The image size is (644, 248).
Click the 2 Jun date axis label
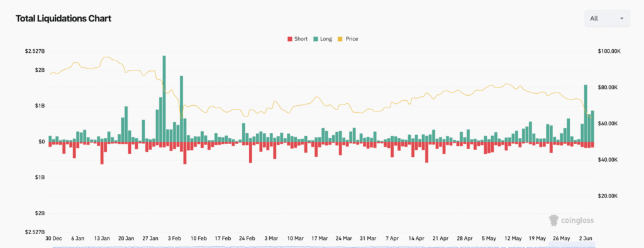tap(586, 238)
